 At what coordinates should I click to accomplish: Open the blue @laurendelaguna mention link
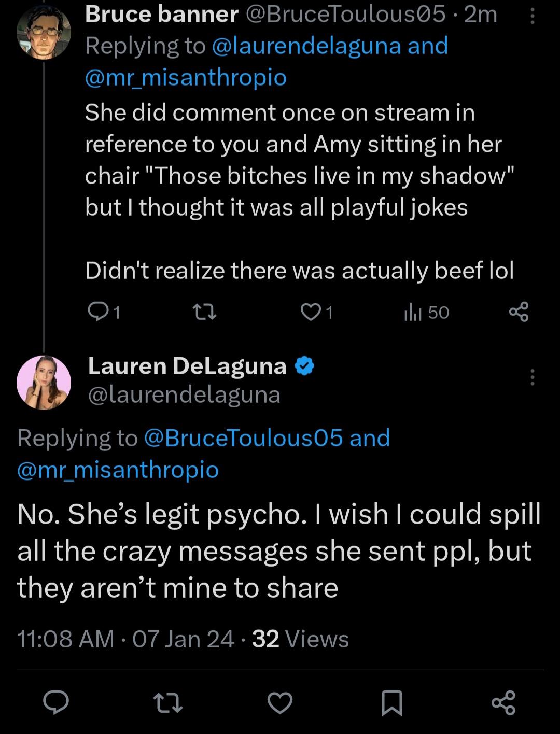(x=306, y=46)
